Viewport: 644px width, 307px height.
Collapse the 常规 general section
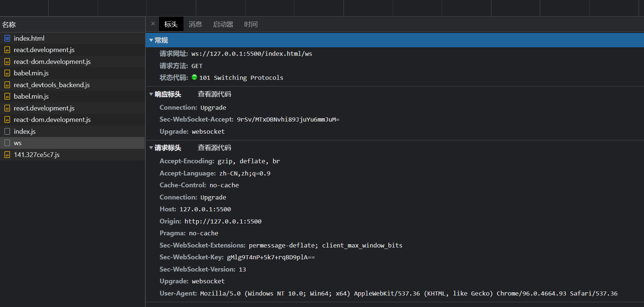point(151,40)
